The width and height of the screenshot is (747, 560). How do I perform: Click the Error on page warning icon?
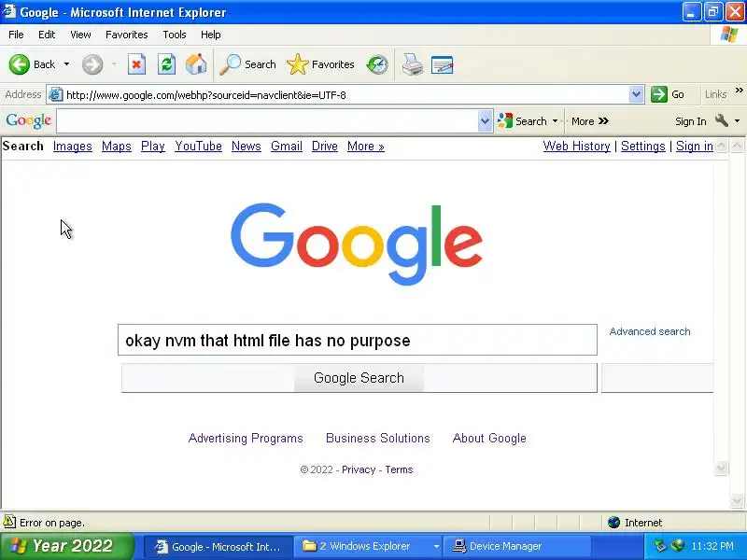(x=9, y=522)
